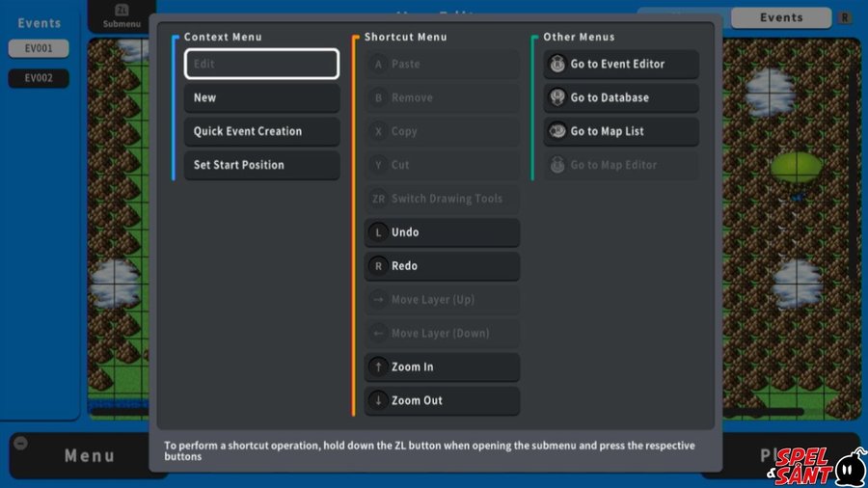Click the Go to Event Editor character icon

557,65
